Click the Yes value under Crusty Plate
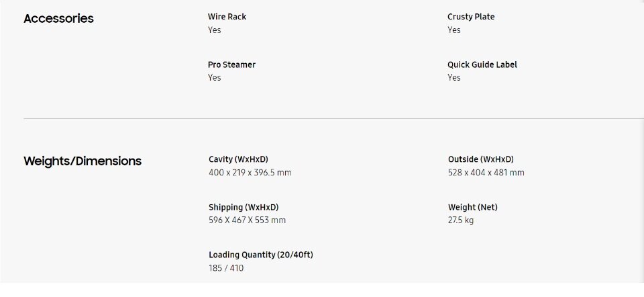Screen dimensions: 644x297 tap(454, 30)
